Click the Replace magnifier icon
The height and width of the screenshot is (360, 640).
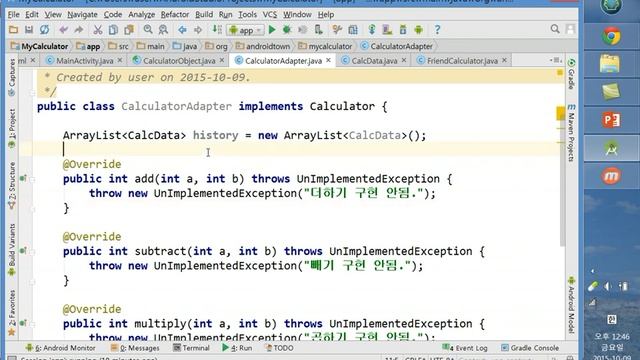(163, 30)
